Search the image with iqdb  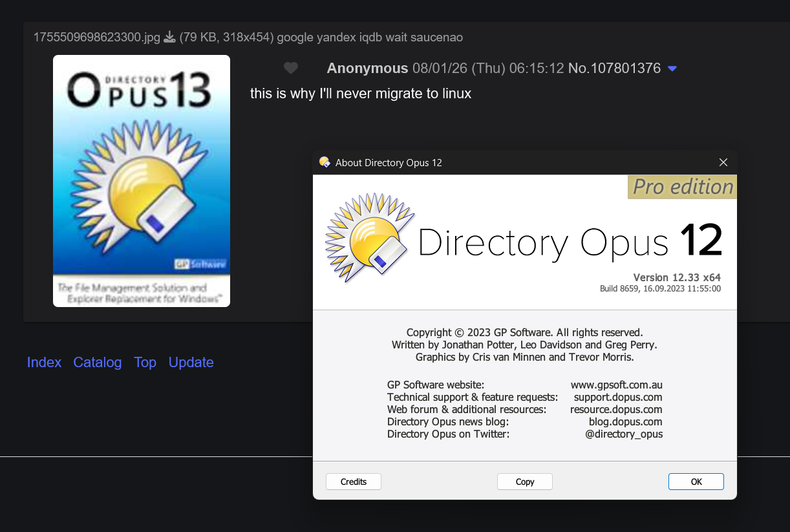pyautogui.click(x=371, y=37)
